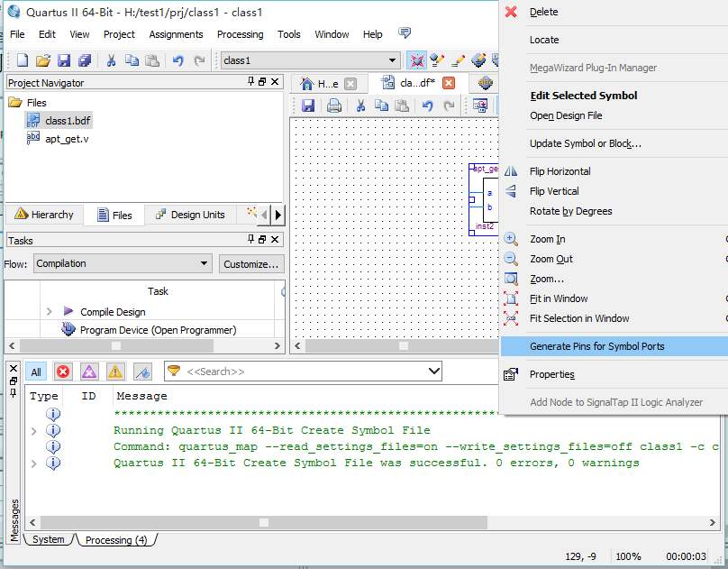Click the Copy icon in block editor toolbar
The height and width of the screenshot is (569, 728).
(381, 106)
